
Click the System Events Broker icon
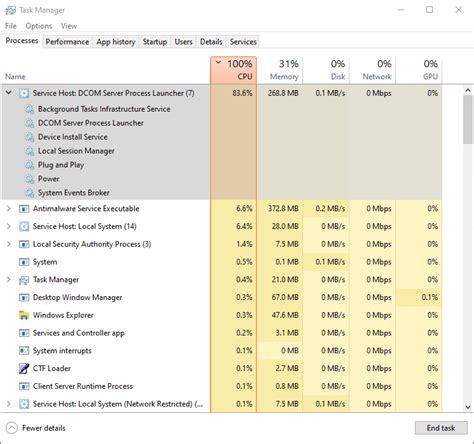pos(29,193)
